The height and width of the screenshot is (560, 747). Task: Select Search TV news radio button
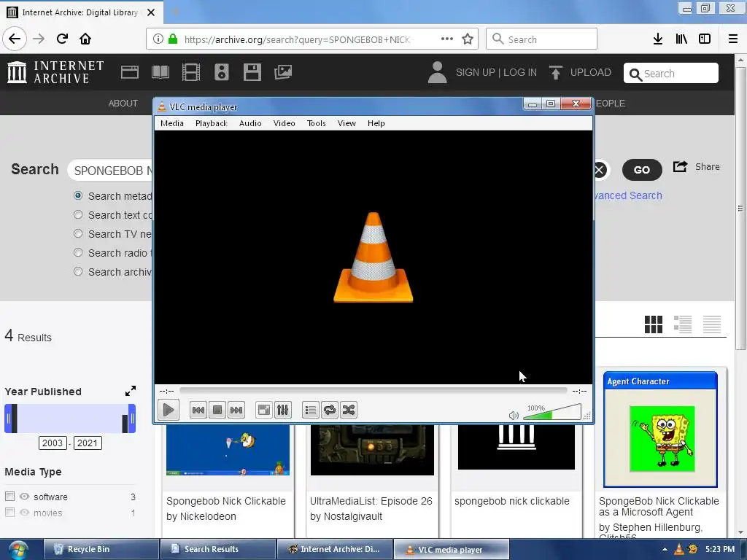tap(78, 234)
